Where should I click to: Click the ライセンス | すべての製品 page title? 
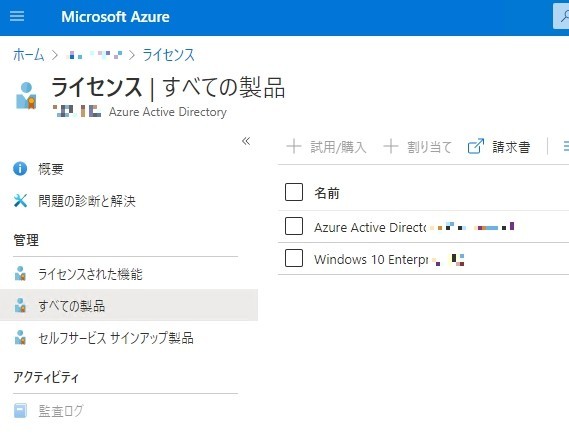pyautogui.click(x=168, y=87)
